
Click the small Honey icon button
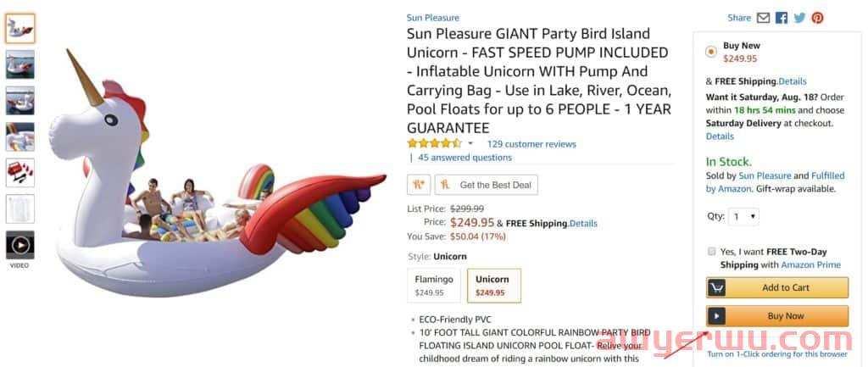coord(418,185)
